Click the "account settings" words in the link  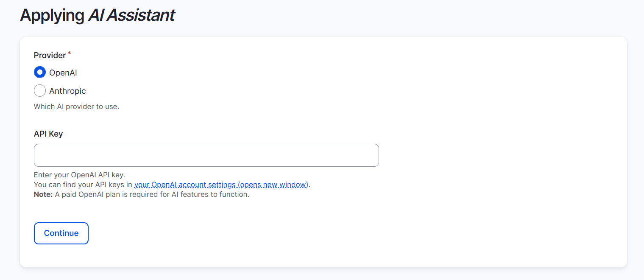click(x=207, y=185)
